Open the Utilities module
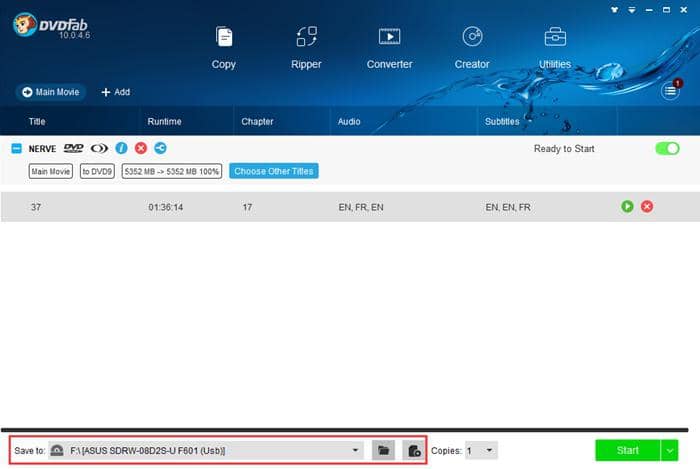 point(555,48)
